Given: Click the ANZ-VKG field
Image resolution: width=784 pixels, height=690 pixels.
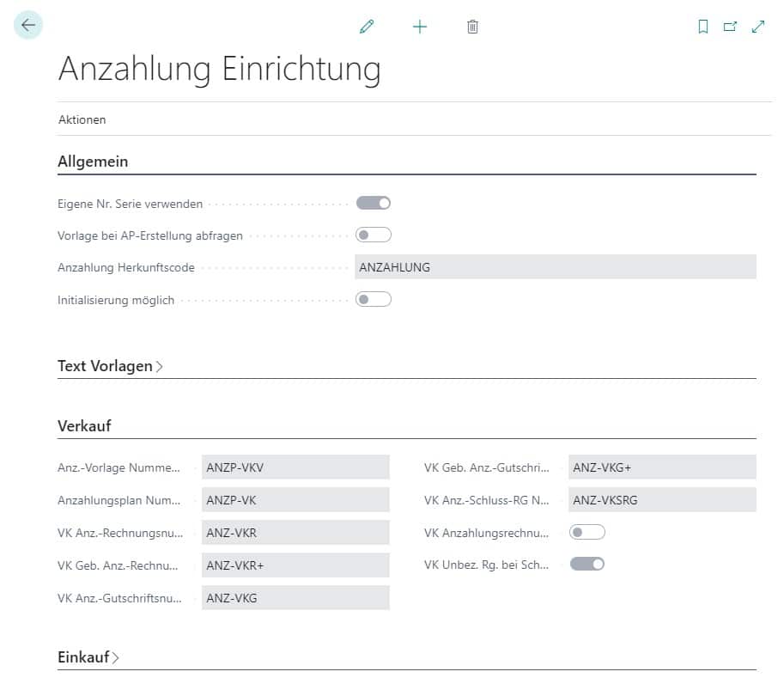Looking at the screenshot, I should 295,598.
